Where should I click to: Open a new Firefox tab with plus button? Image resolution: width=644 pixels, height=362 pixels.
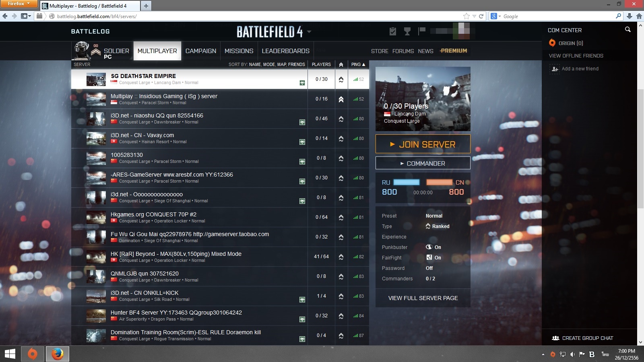[146, 6]
